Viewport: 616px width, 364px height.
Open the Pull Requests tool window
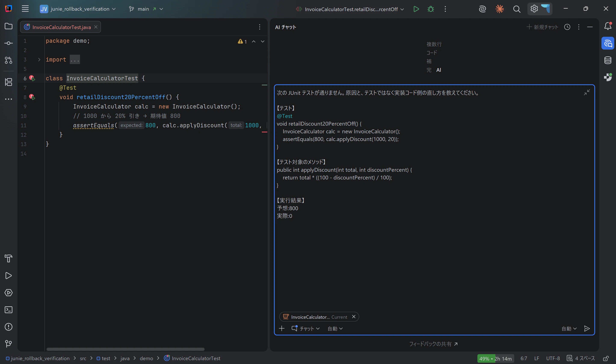tap(9, 60)
